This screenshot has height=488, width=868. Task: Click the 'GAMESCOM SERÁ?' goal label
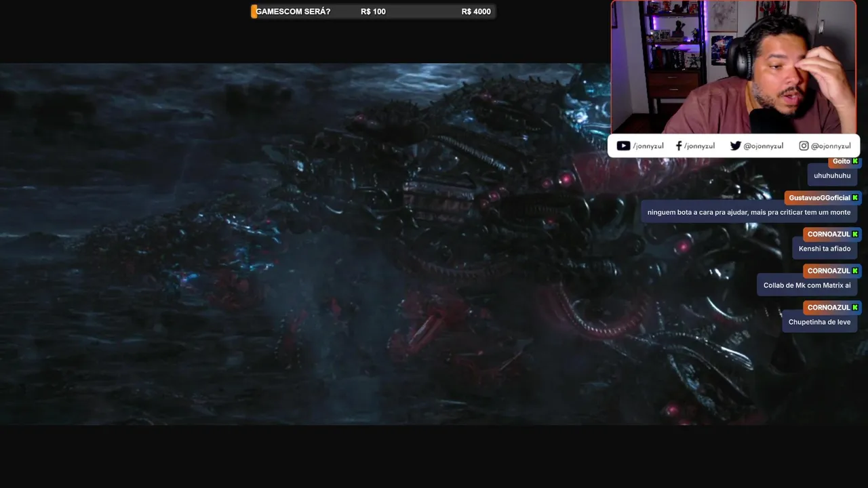click(x=293, y=12)
